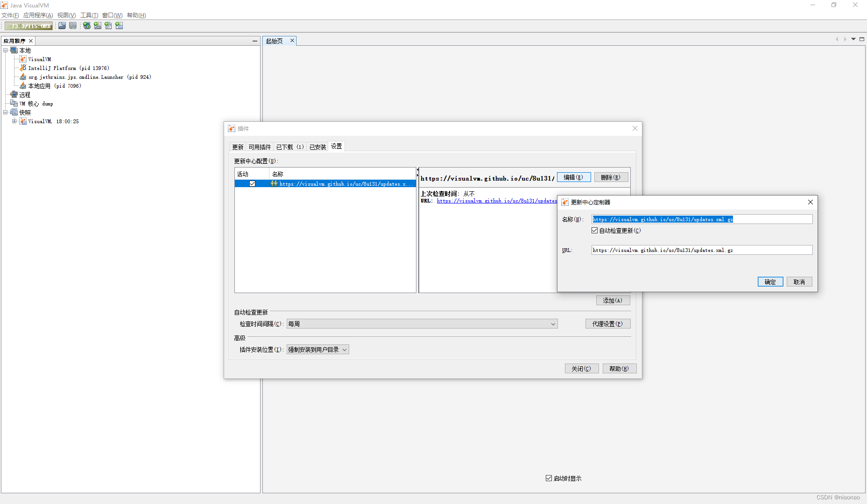
Task: Open 代理设置 proxy settings
Action: [607, 324]
